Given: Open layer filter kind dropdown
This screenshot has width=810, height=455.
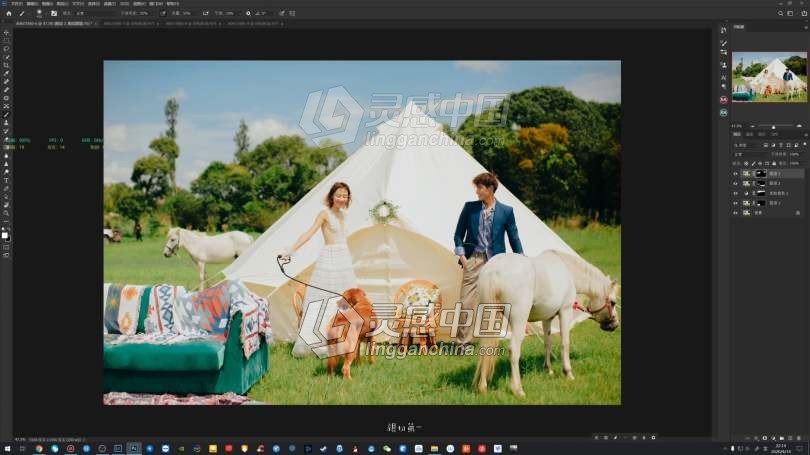Looking at the screenshot, I should click(746, 145).
